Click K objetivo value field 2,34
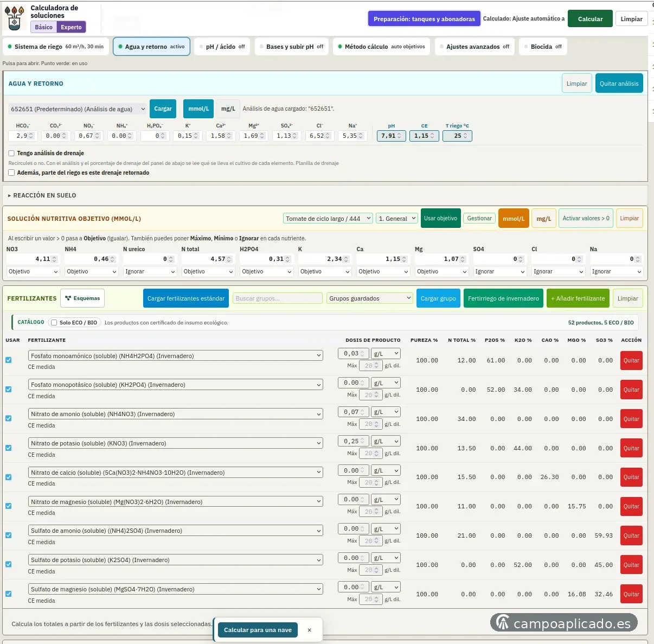The height and width of the screenshot is (644, 654). point(324,259)
